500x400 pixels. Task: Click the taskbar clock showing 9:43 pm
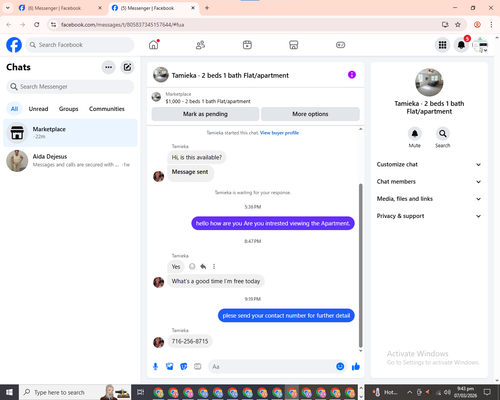465,392
